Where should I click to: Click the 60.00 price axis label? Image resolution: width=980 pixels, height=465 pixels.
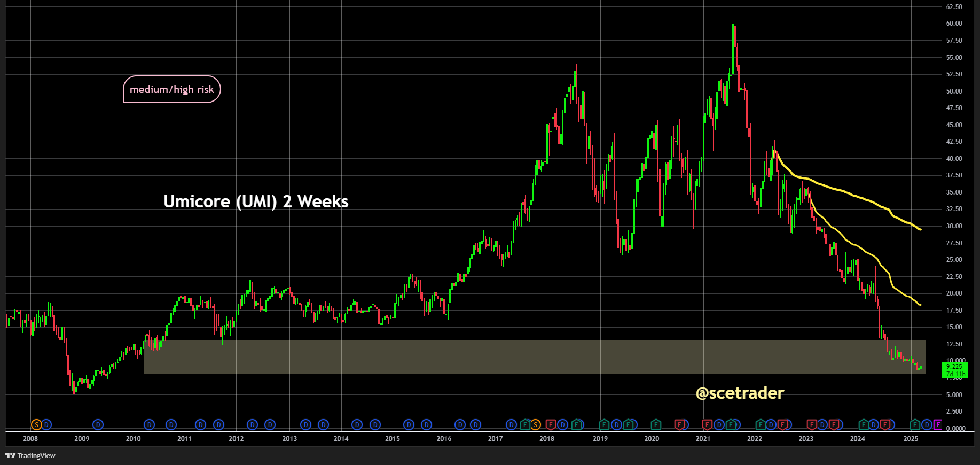[x=954, y=24]
